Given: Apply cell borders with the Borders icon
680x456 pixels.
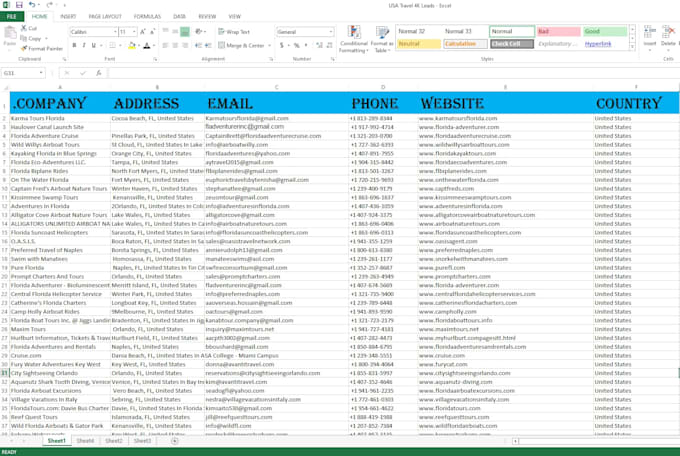Looking at the screenshot, I should 112,45.
